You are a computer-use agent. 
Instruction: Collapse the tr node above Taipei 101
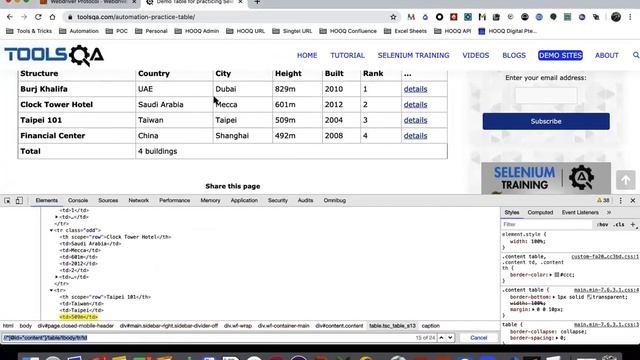pos(51,290)
